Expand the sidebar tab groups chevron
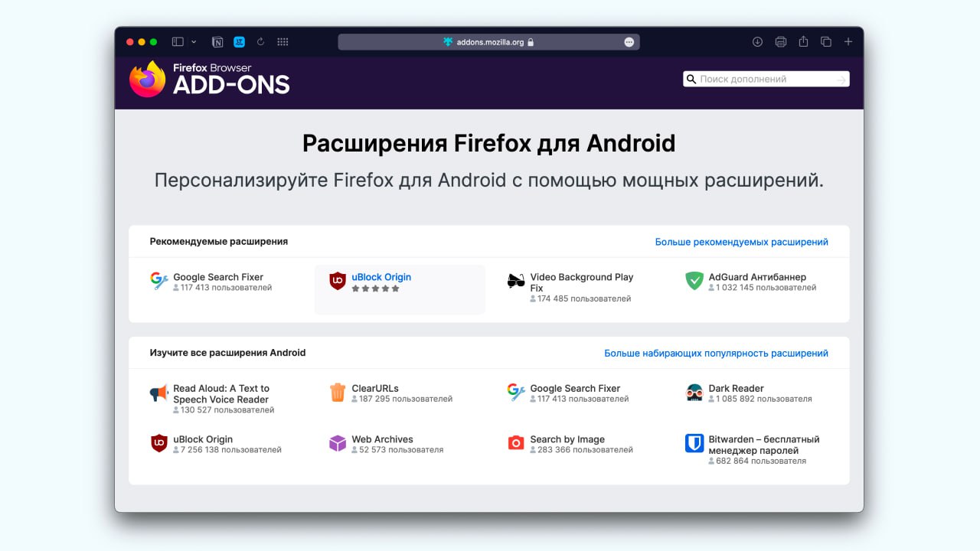 [x=194, y=42]
